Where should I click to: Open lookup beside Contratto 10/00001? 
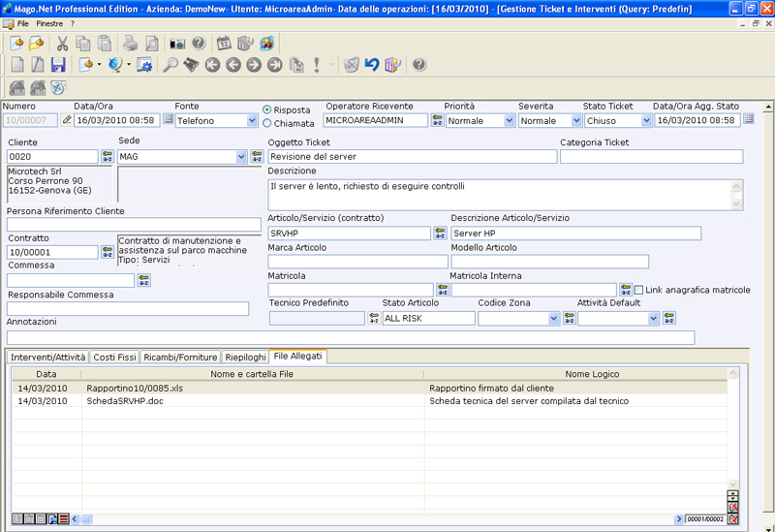click(108, 252)
